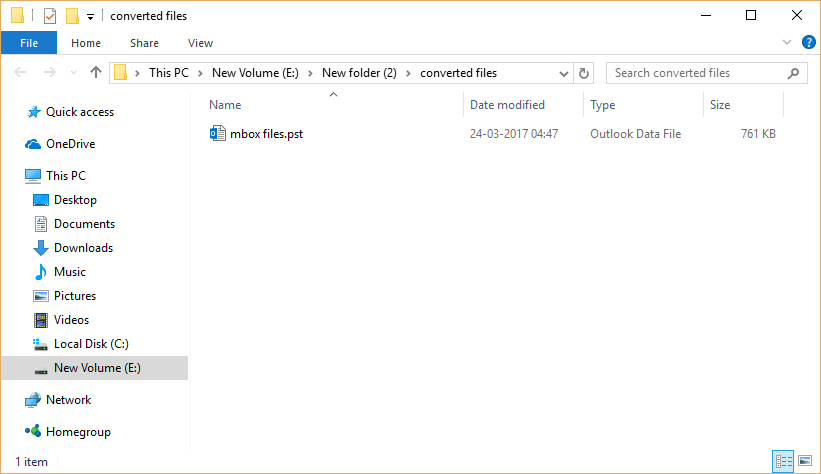Open Desktop in navigation pane
The image size is (821, 474).
pyautogui.click(x=75, y=200)
